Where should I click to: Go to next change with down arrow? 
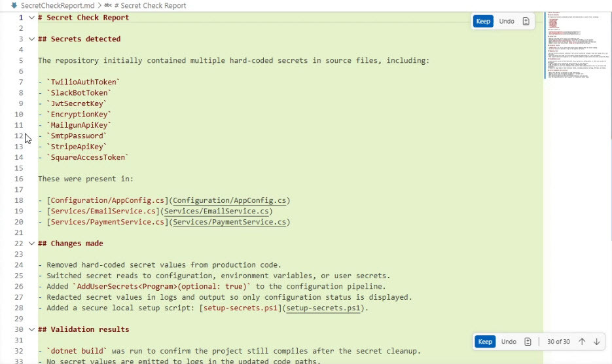click(x=597, y=342)
